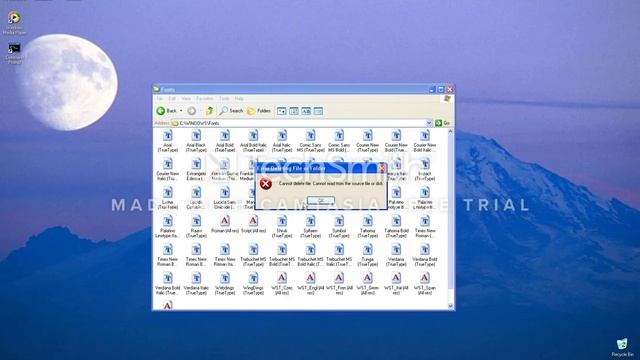Open the Edit menu in Fonts window
This screenshot has width=640, height=360.
(172, 99)
